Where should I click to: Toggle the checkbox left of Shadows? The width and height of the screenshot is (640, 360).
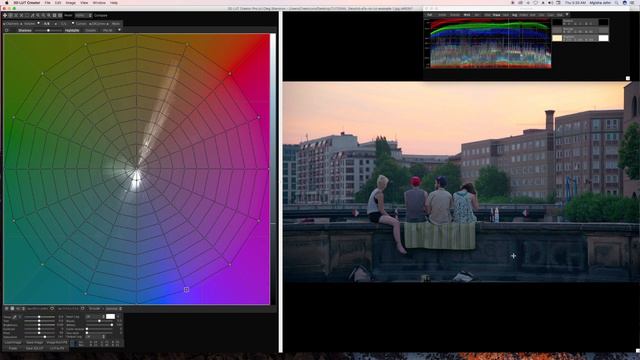click(x=6, y=30)
